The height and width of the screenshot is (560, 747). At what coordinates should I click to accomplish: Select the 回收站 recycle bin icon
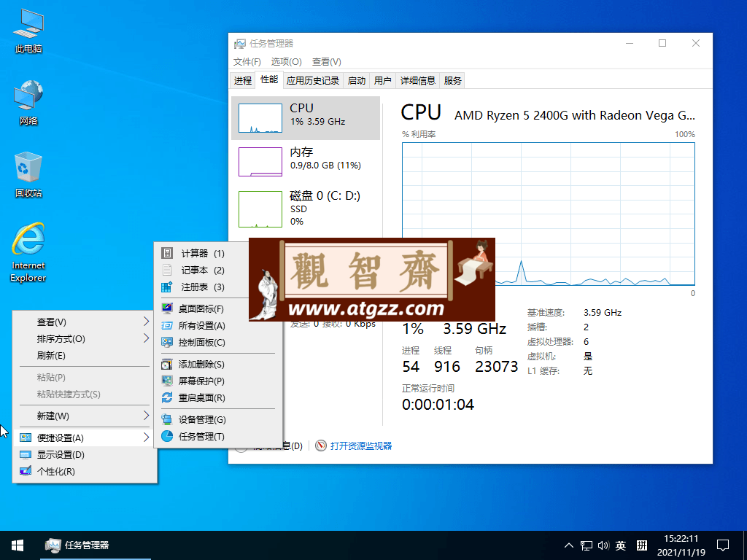[28, 175]
